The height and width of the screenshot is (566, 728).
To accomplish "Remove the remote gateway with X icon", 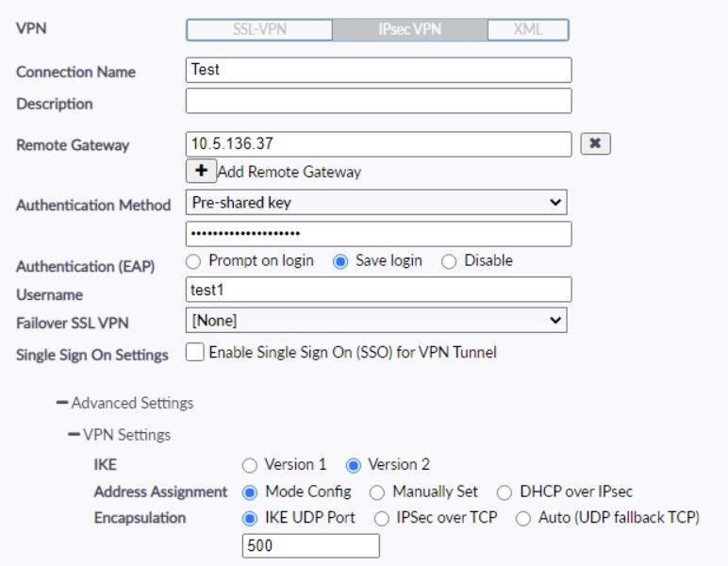I will [x=595, y=143].
